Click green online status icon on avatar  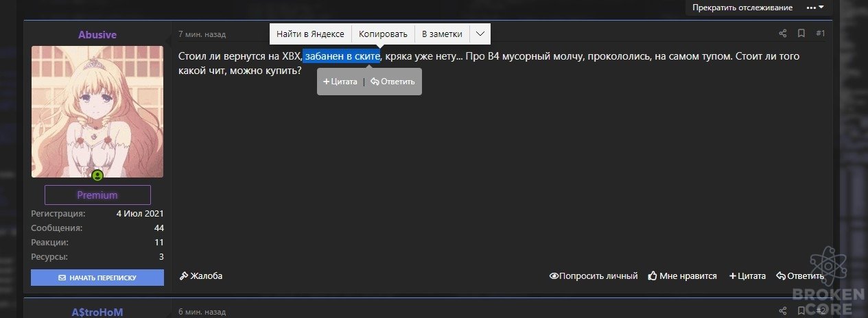click(x=97, y=176)
